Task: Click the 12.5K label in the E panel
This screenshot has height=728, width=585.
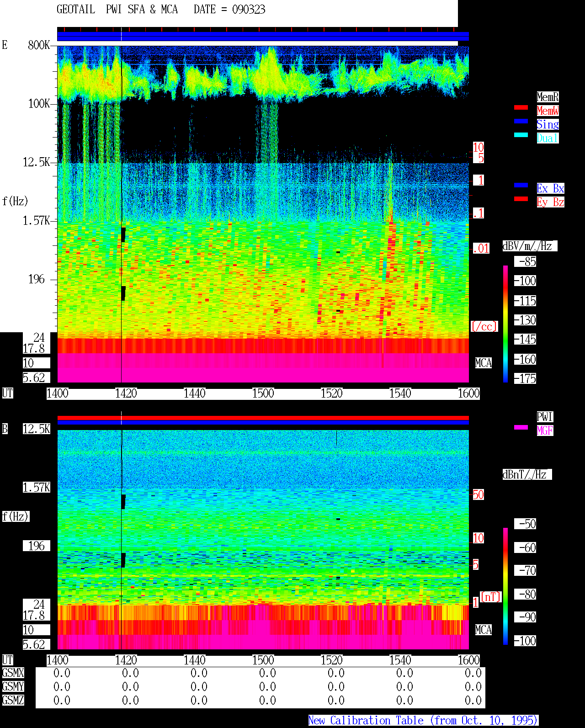Action: (37, 162)
